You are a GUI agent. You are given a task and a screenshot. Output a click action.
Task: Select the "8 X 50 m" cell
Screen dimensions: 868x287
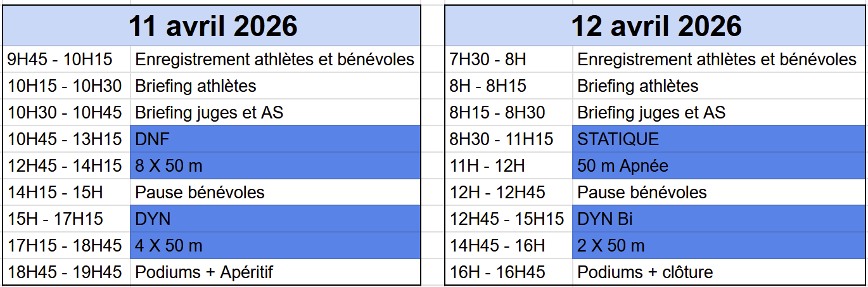coord(275,166)
